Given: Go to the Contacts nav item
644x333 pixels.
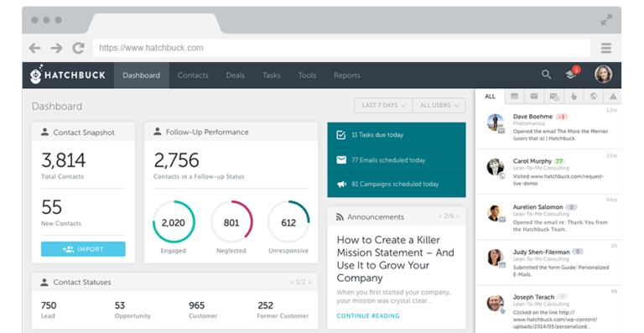Looking at the screenshot, I should point(193,75).
